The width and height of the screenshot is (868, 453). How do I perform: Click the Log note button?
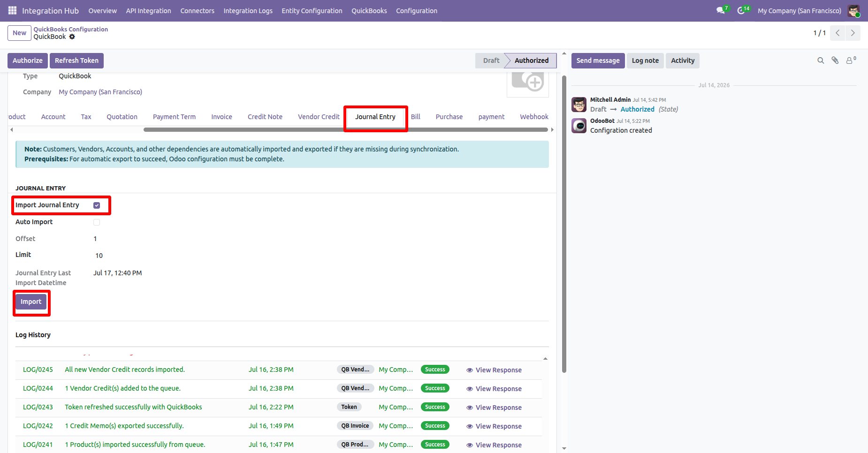(645, 60)
